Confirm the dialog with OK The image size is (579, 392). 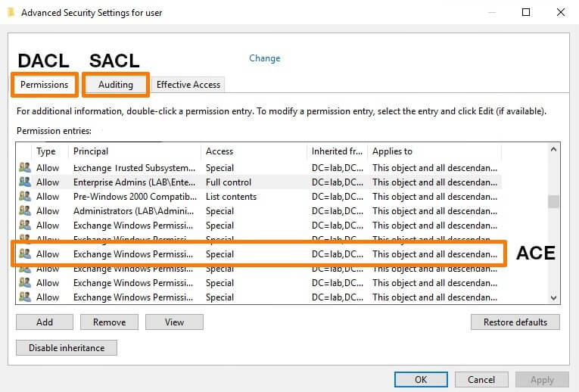pyautogui.click(x=420, y=380)
